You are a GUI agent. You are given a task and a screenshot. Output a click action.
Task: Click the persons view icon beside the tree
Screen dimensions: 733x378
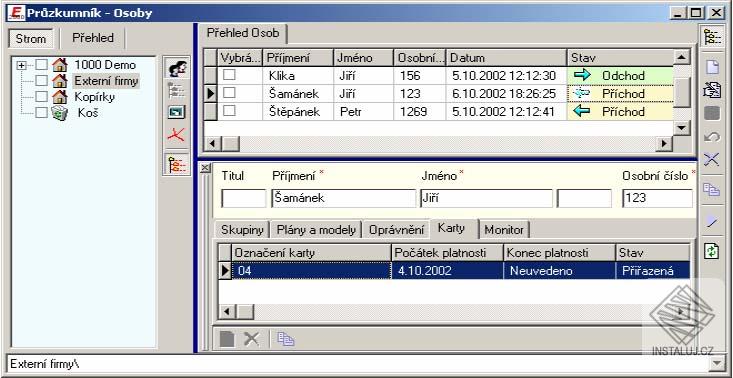pos(177,69)
